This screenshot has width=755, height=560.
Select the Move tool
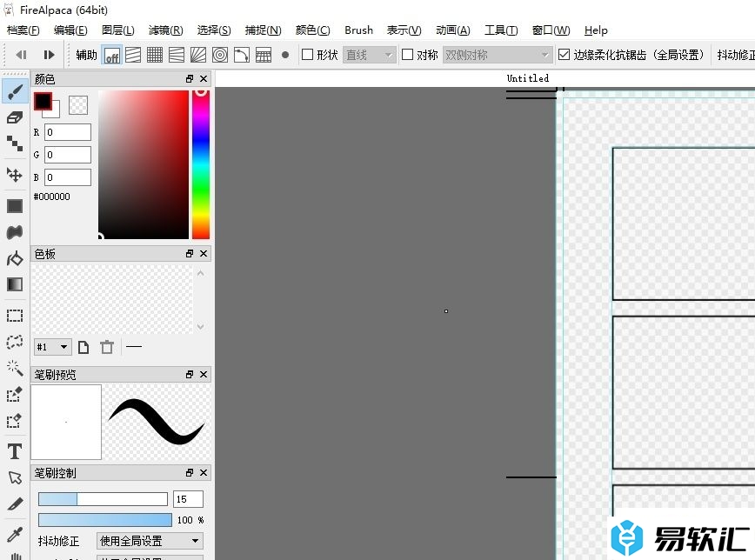15,175
